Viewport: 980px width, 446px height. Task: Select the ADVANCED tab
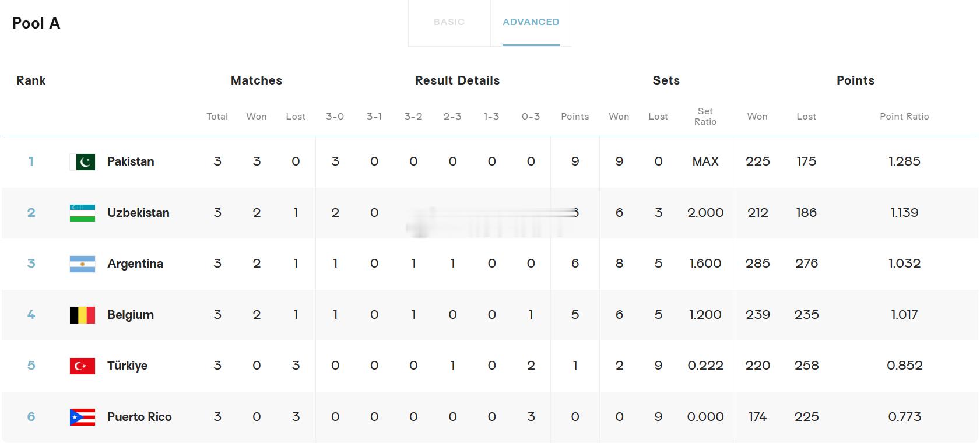531,22
